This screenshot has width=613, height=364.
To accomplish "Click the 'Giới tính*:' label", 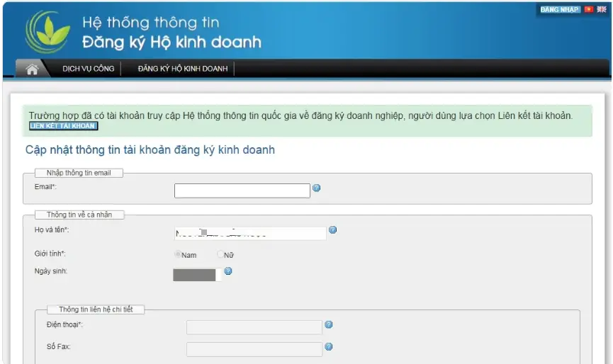I will tap(50, 254).
